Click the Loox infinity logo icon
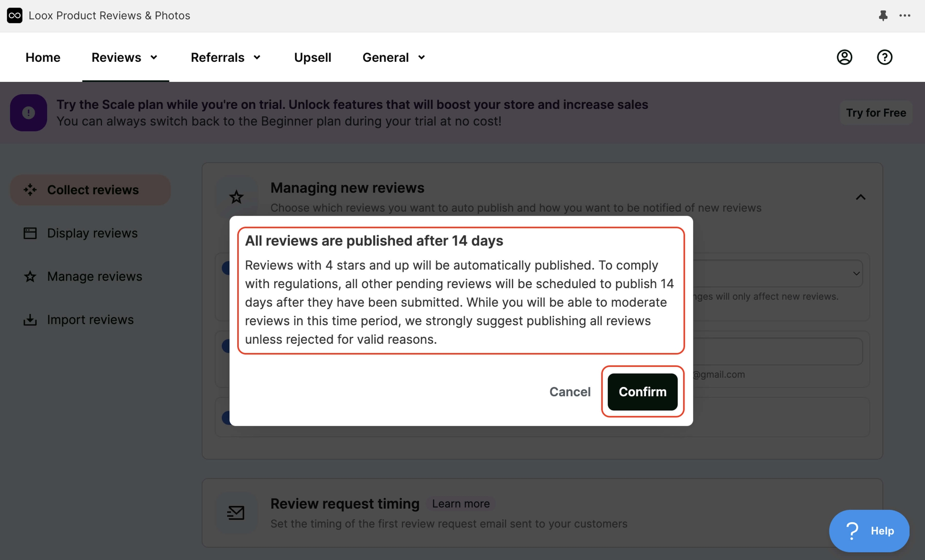925x560 pixels. click(14, 15)
